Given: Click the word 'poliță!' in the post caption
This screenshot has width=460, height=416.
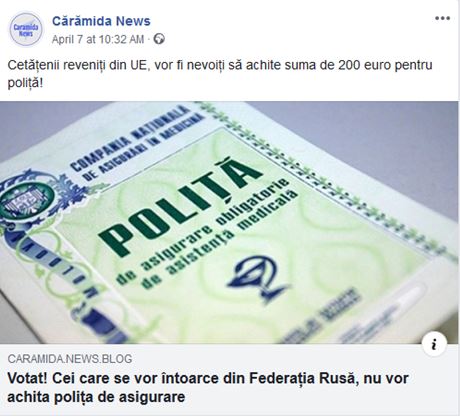Looking at the screenshot, I should pyautogui.click(x=25, y=83).
